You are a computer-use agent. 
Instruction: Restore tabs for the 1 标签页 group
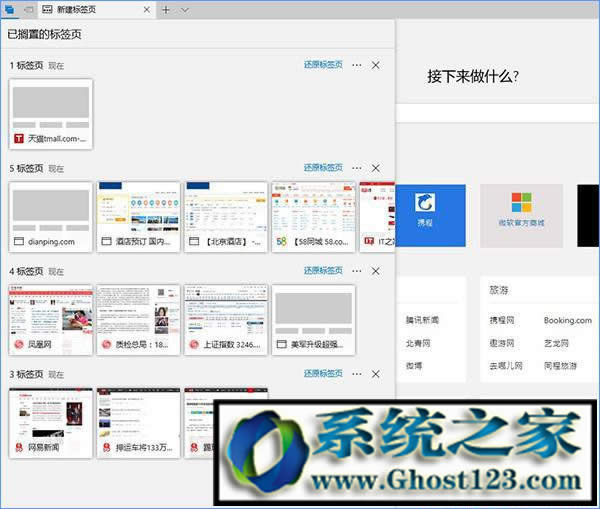[x=323, y=64]
